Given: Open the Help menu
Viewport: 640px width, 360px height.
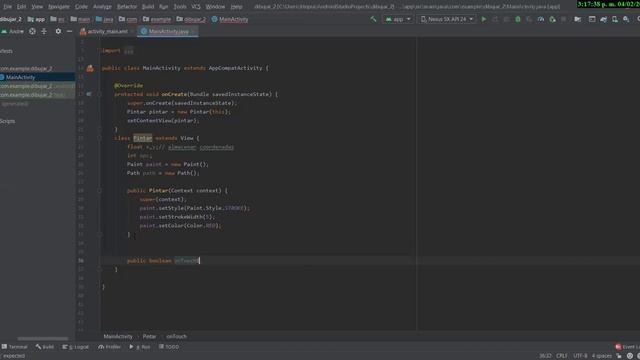Looking at the screenshot, I should tap(236, 7).
